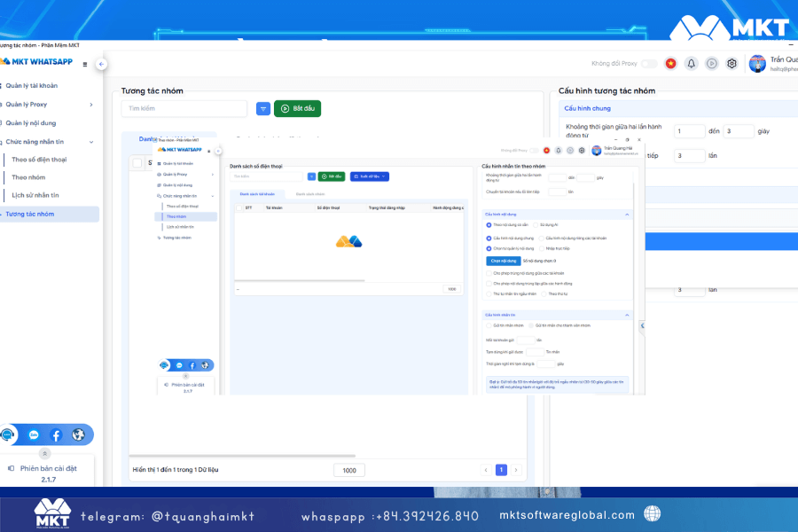Enable Cho phép trùng nội dung giữa các tài khoản checkbox

pyautogui.click(x=489, y=273)
